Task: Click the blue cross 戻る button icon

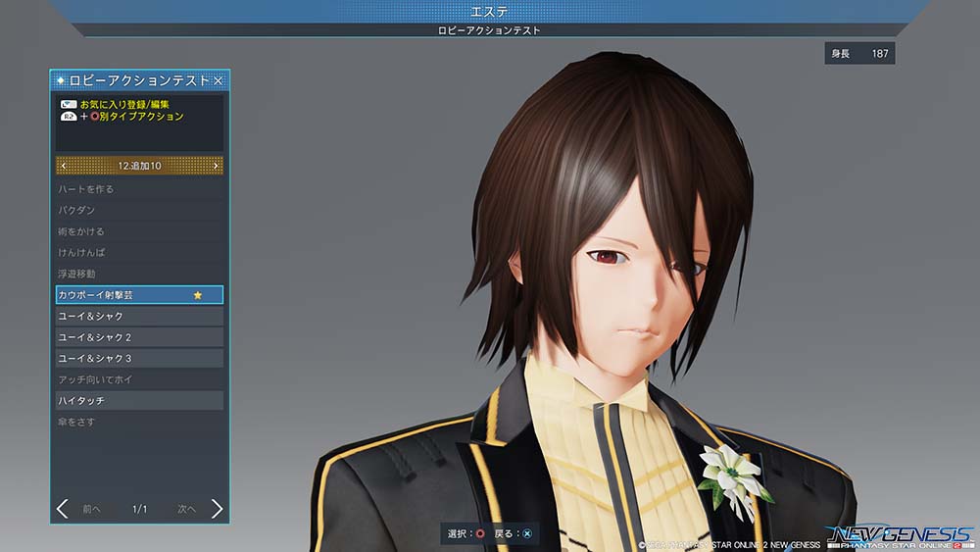Action: (527, 534)
